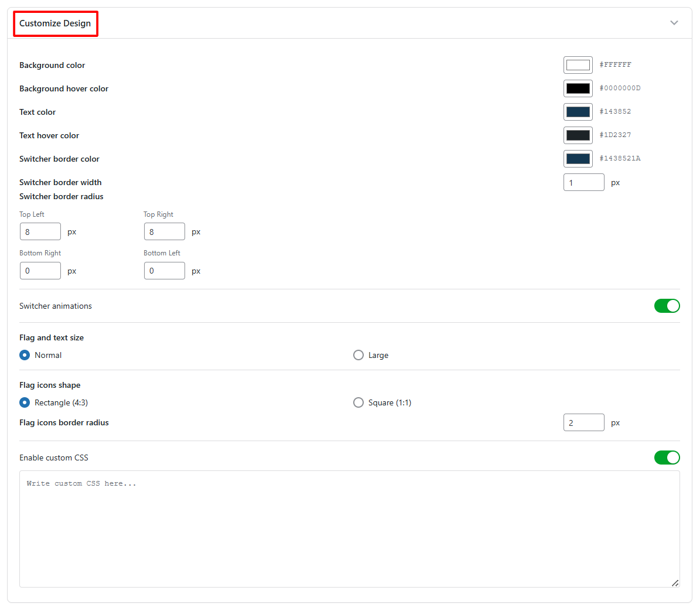Image resolution: width=700 pixels, height=611 pixels.
Task: Change the Switcher border color swatch
Action: [578, 159]
